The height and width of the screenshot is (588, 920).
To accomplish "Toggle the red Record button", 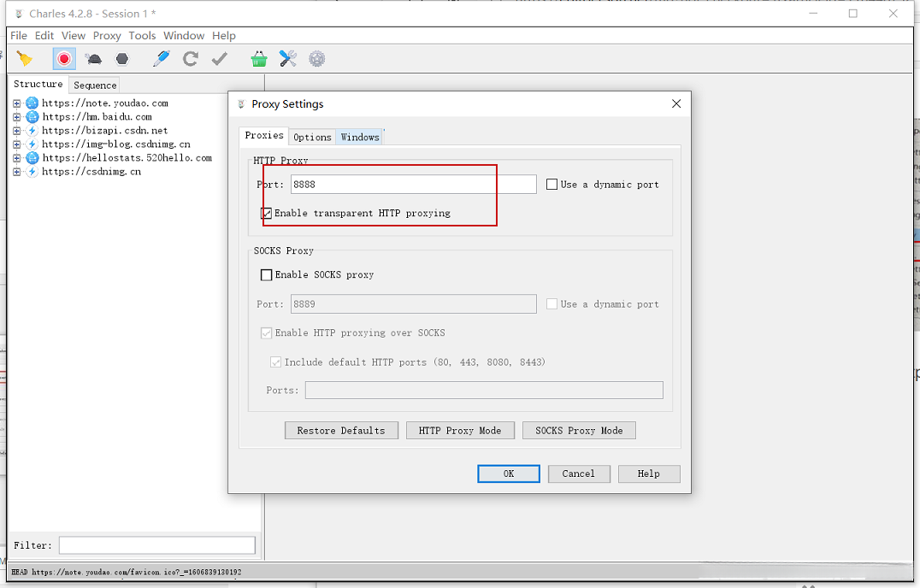I will point(64,59).
